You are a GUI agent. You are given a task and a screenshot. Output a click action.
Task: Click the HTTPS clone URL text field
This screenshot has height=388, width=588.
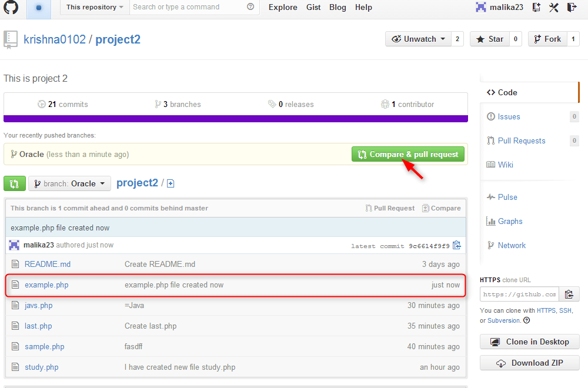pos(519,295)
